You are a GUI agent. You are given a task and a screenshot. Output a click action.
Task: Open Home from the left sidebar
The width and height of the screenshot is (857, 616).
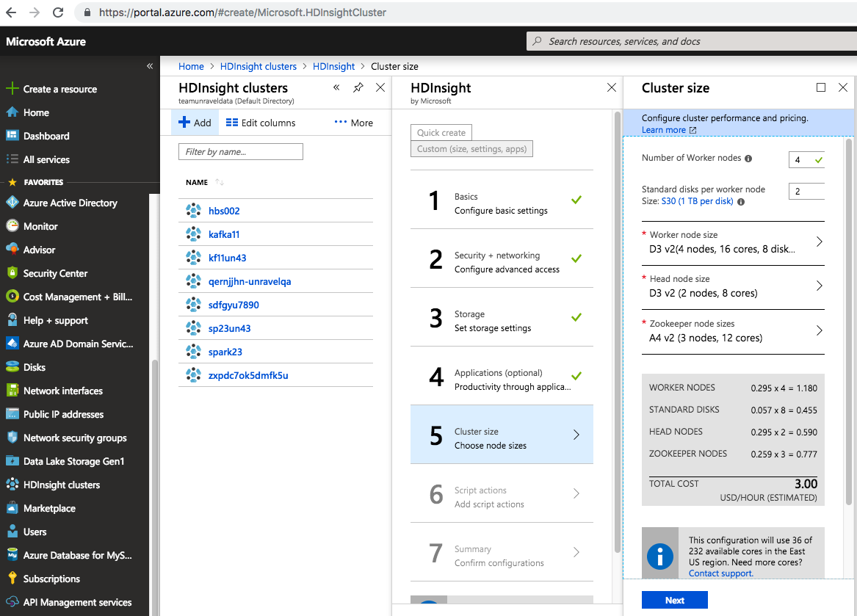pyautogui.click(x=36, y=112)
